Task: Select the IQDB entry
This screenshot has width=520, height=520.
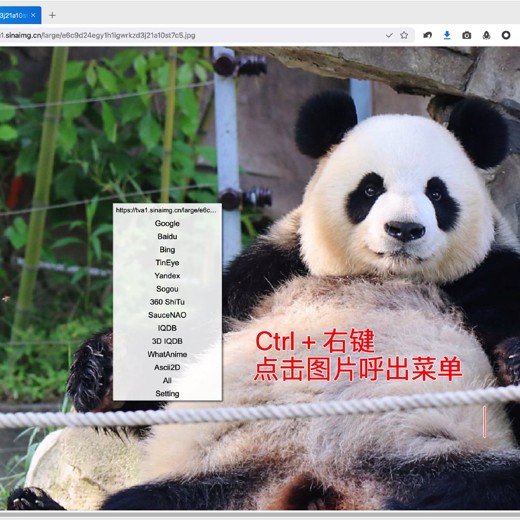Action: (x=167, y=328)
